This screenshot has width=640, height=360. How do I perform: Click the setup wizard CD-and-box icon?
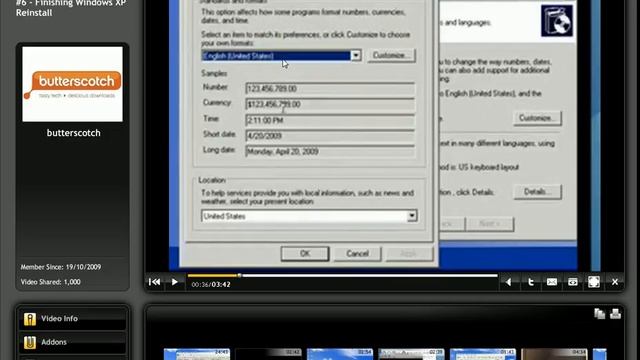[557, 20]
